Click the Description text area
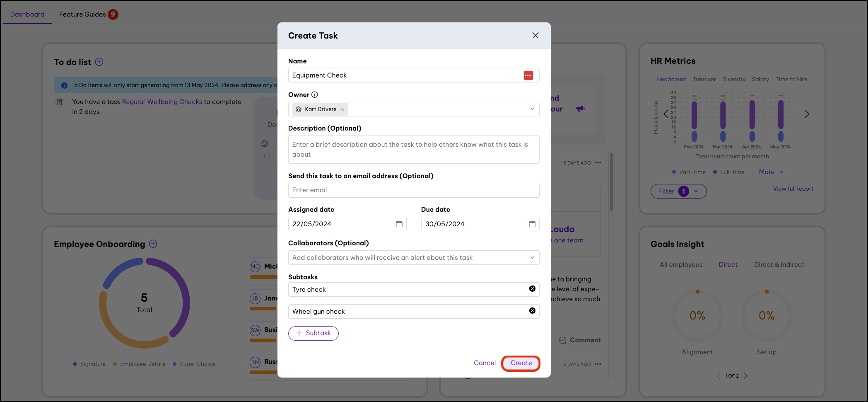Viewport: 868px width, 402px height. pyautogui.click(x=413, y=150)
